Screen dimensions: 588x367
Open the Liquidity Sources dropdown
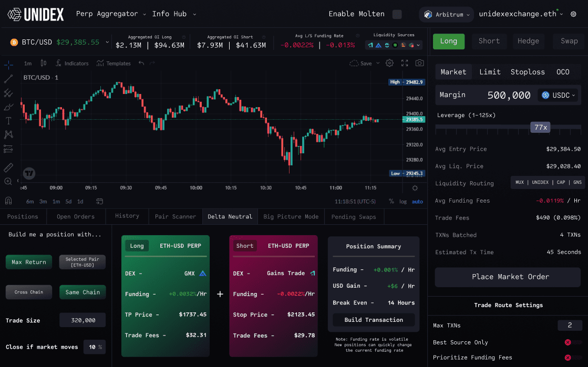coord(394,45)
